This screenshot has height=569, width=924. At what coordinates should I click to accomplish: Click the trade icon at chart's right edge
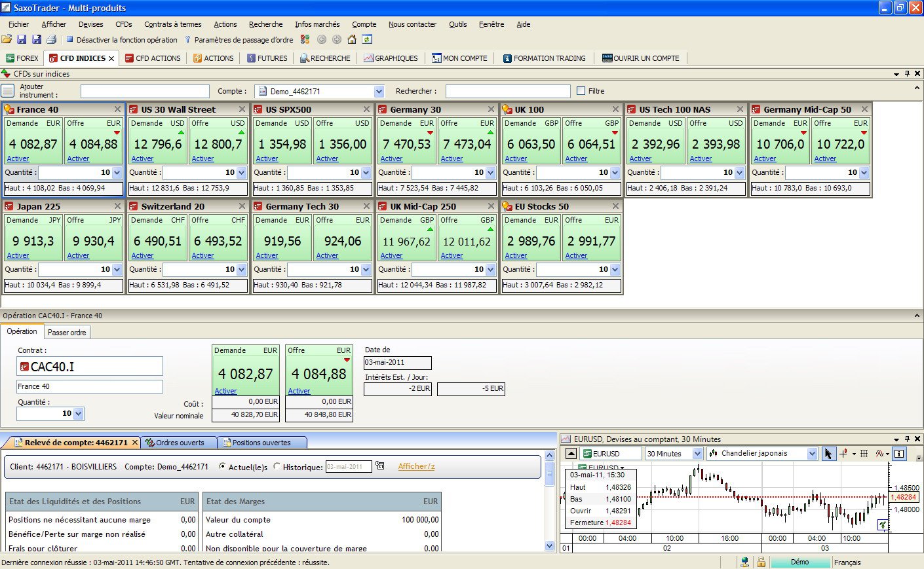[x=883, y=525]
